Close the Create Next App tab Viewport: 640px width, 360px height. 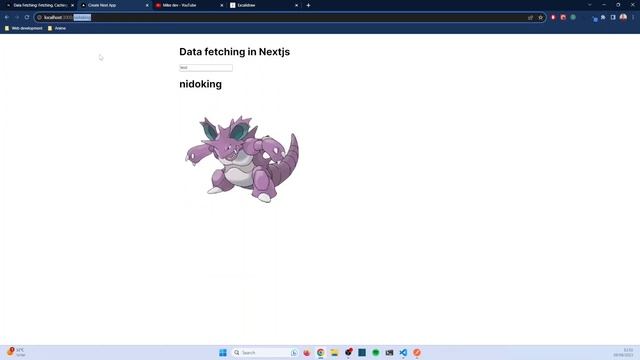[x=147, y=5]
